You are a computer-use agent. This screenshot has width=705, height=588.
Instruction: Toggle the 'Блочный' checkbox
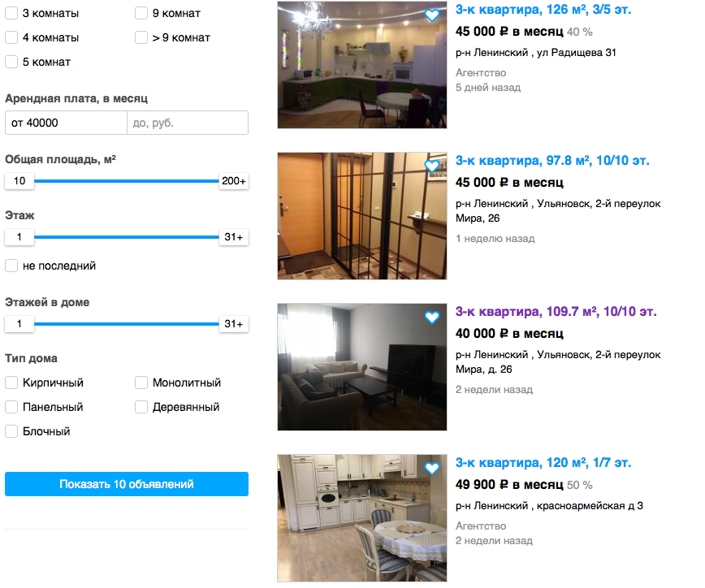[x=11, y=431]
